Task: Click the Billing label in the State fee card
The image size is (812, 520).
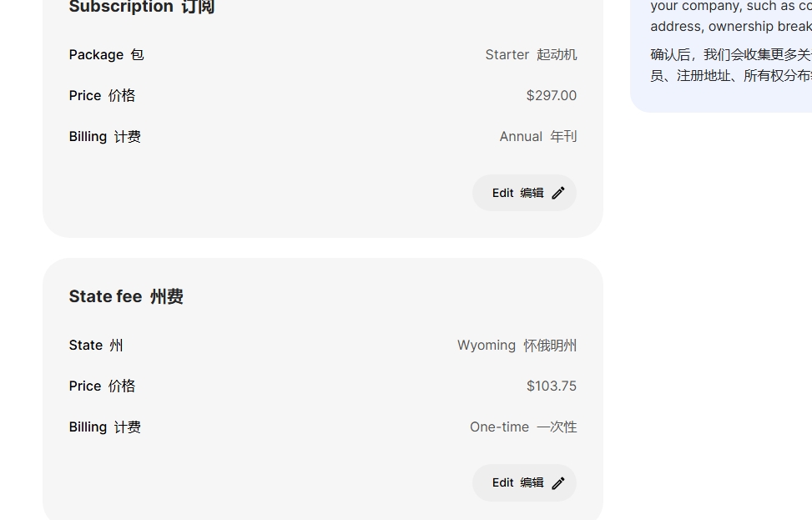Action: 104,427
